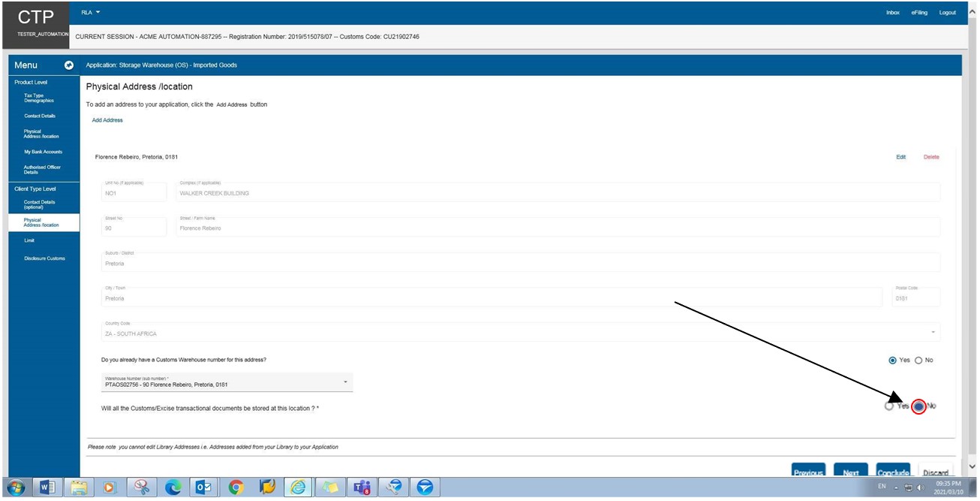Screen dimensions: 980x501
Task: Delete the Florence Rebeiro address
Action: tap(931, 157)
